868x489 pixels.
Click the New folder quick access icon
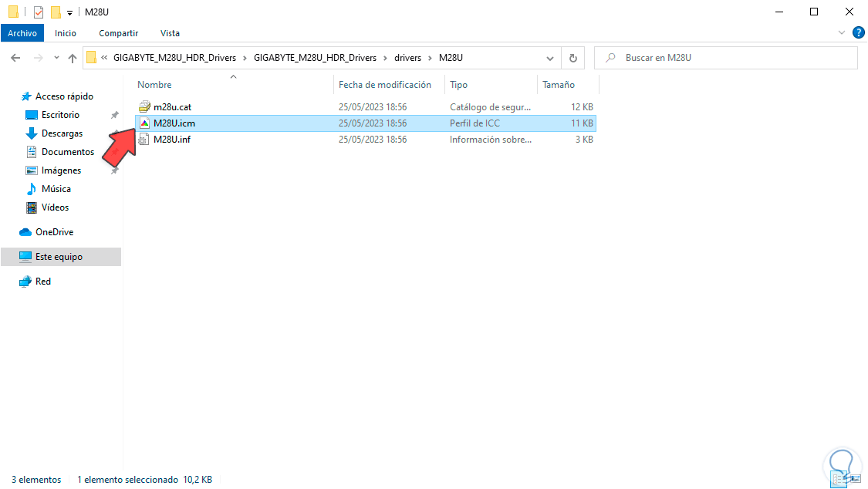[56, 12]
